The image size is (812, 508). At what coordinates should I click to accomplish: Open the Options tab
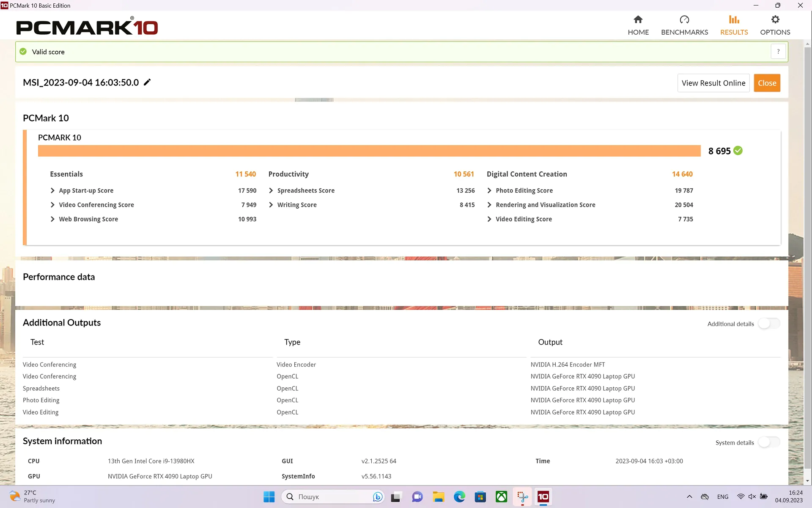[775, 25]
